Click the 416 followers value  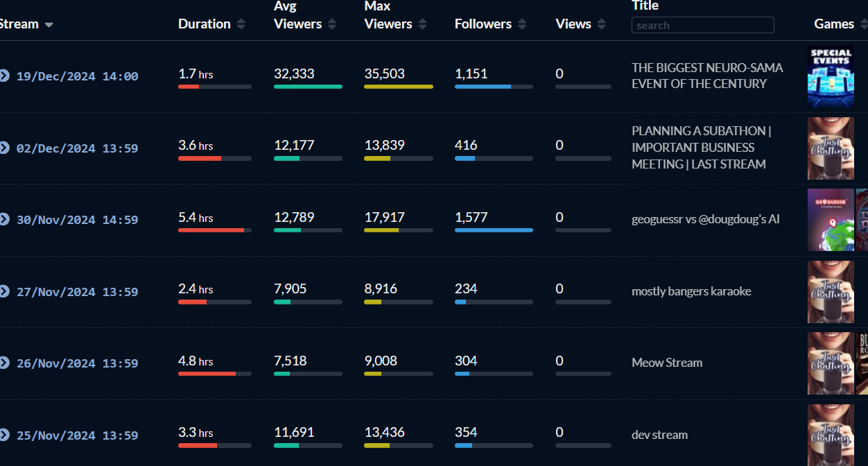466,145
